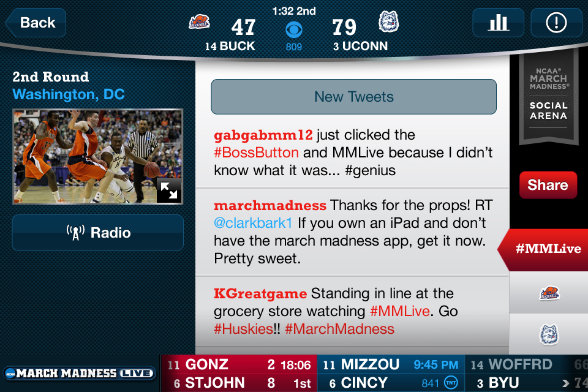Select the UConn Huskies logo feed tab
588x392 pixels.
549,334
